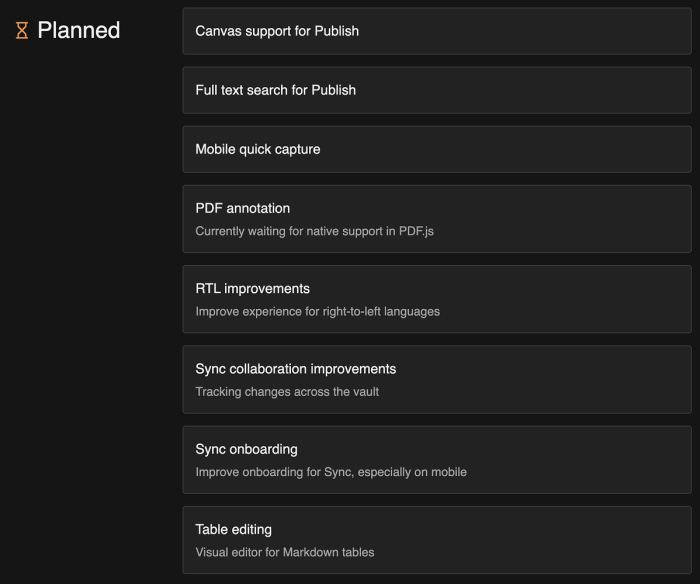The height and width of the screenshot is (584, 700).
Task: Click the hourglass icon beside Planned
Action: click(22, 30)
